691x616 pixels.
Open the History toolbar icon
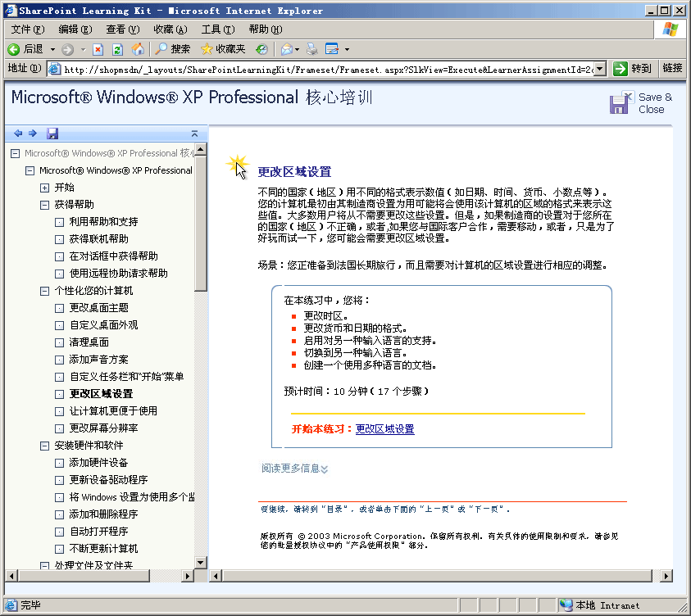point(261,49)
